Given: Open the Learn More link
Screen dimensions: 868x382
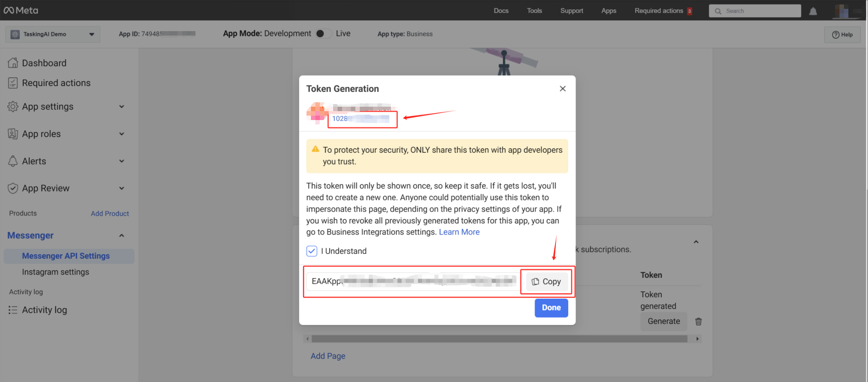Looking at the screenshot, I should pos(459,232).
